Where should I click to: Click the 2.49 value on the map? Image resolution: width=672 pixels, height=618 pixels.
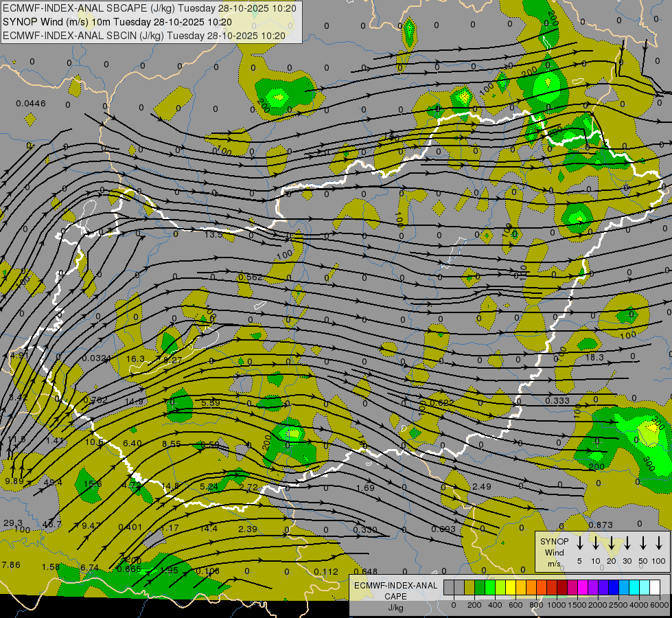pyautogui.click(x=482, y=486)
